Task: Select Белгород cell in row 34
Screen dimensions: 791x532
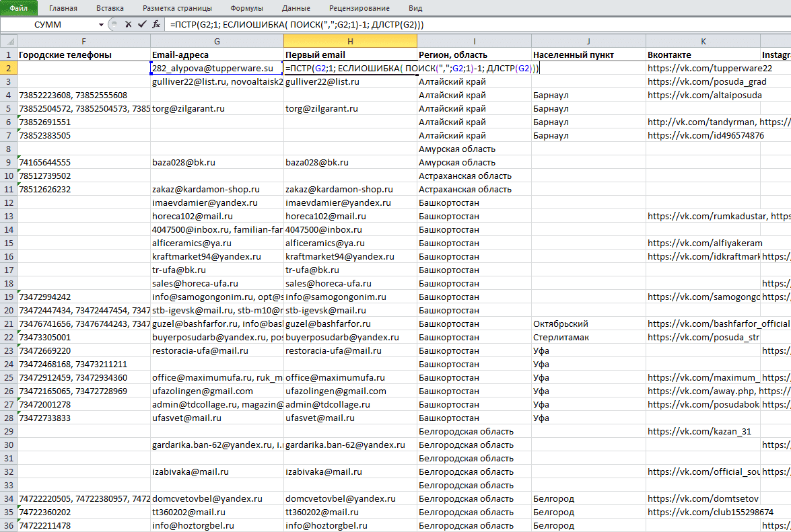Action: (x=588, y=499)
